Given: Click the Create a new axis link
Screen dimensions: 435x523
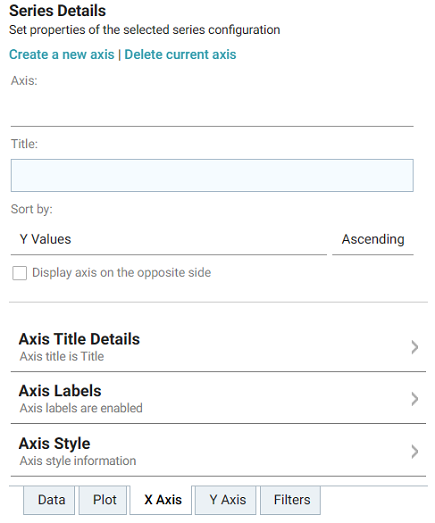Looking at the screenshot, I should coord(61,54).
